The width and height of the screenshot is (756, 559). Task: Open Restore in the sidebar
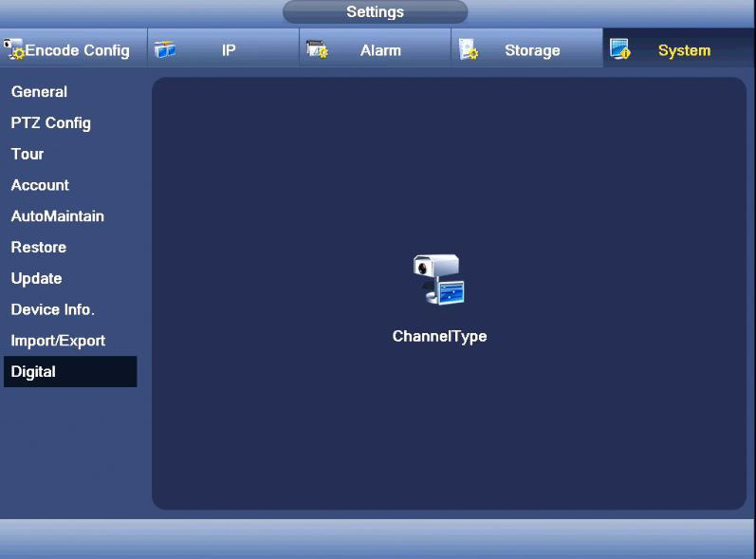(70, 248)
